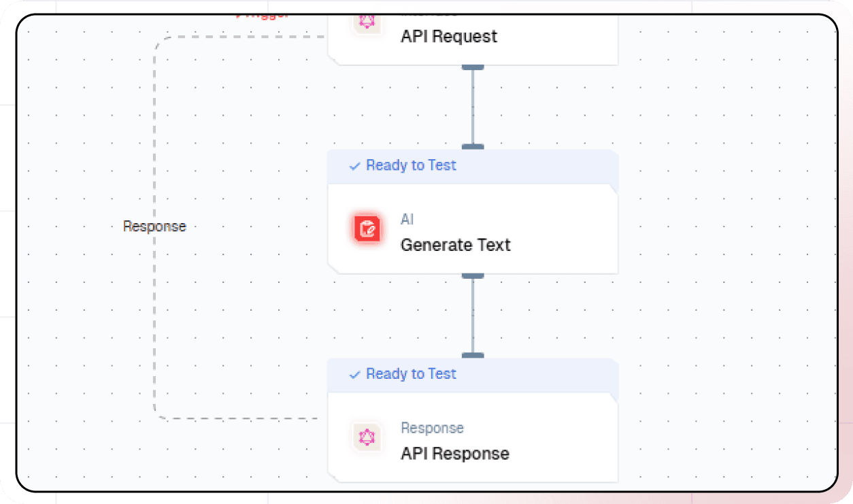
Task: Click the Response label on the feedback line
Action: coord(154,226)
